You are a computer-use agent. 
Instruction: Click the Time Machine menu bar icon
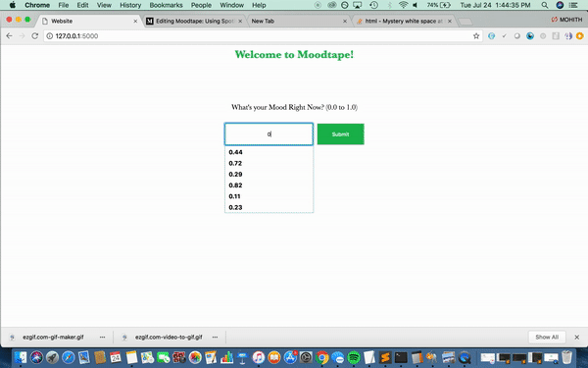coord(373,5)
